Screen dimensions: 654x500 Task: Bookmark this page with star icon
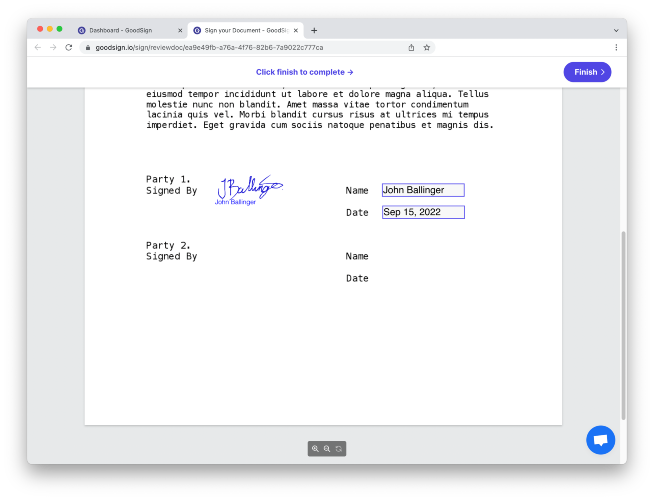coord(426,48)
